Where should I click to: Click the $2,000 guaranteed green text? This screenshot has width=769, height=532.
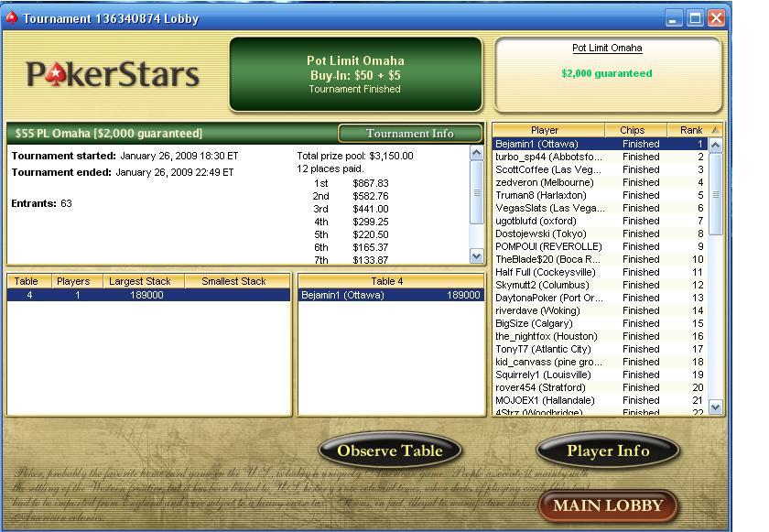point(607,73)
